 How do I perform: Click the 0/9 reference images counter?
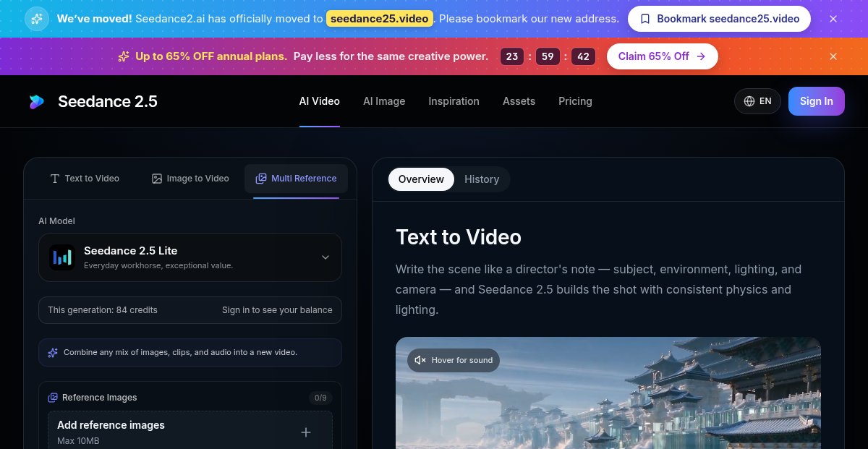320,398
